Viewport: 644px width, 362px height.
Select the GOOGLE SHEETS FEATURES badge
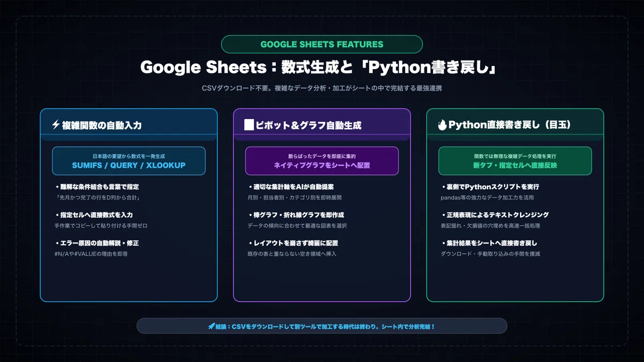click(x=322, y=44)
